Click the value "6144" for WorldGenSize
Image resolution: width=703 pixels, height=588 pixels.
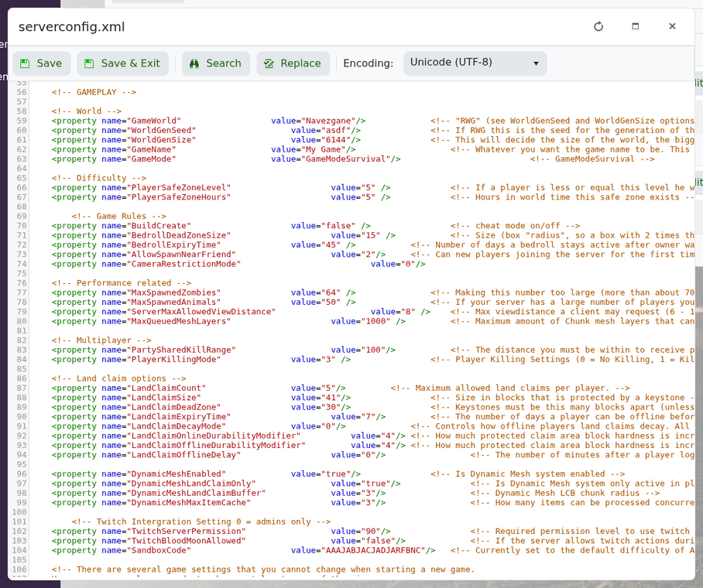[x=336, y=140]
